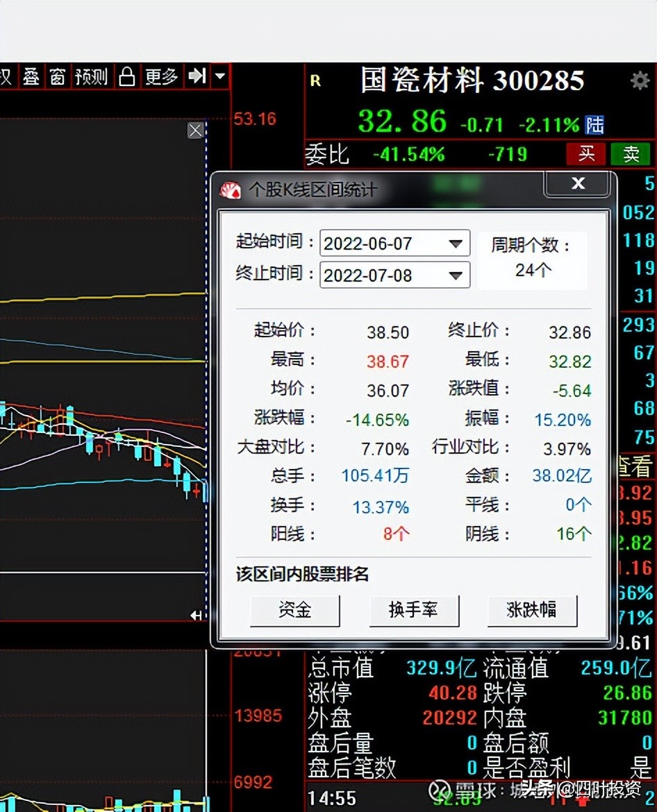The height and width of the screenshot is (812, 657).
Task: Click the 是否盈利 row label
Action: pos(526,768)
